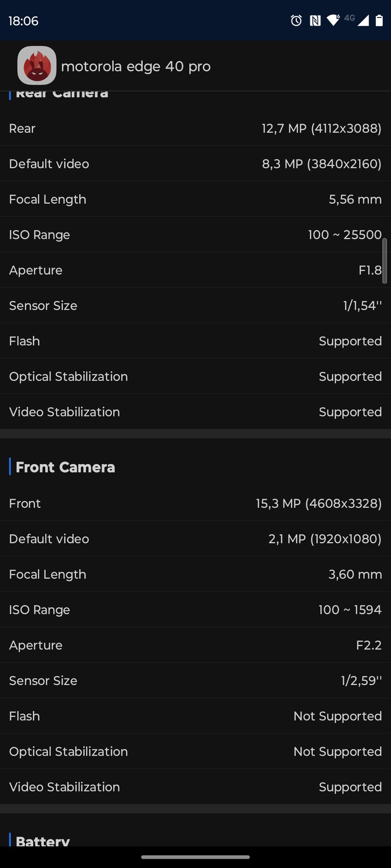Tap the front Aperture F2.2 value
Image resolution: width=391 pixels, height=868 pixels.
click(368, 645)
